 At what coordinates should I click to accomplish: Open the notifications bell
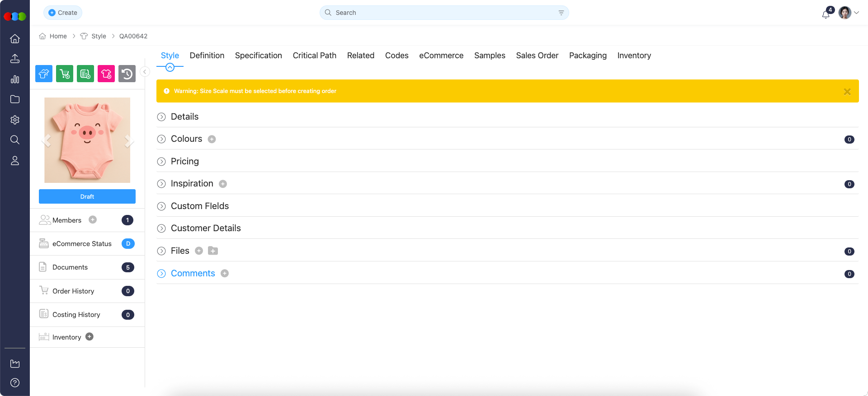(x=826, y=14)
